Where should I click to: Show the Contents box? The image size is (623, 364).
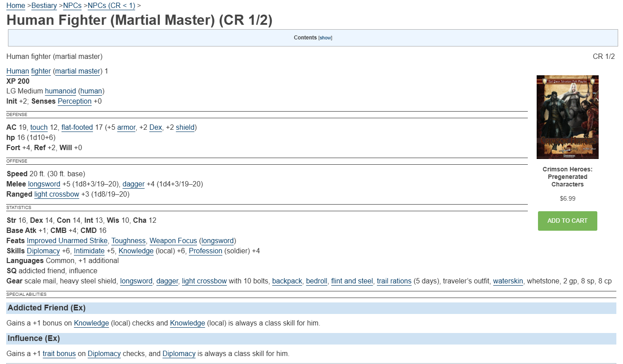point(325,38)
